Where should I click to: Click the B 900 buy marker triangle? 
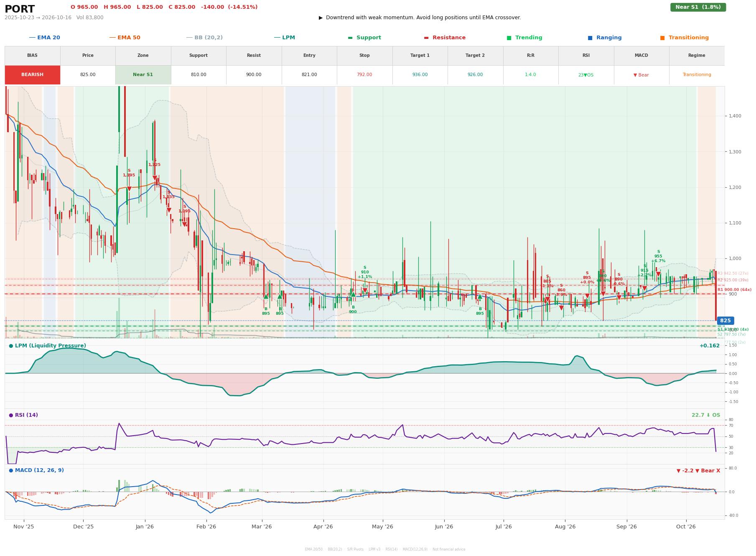coord(353,294)
